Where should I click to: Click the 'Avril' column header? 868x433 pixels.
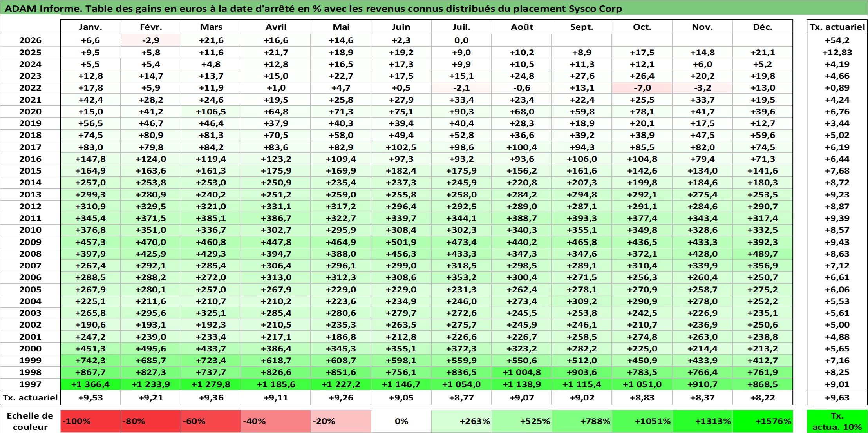pyautogui.click(x=276, y=27)
